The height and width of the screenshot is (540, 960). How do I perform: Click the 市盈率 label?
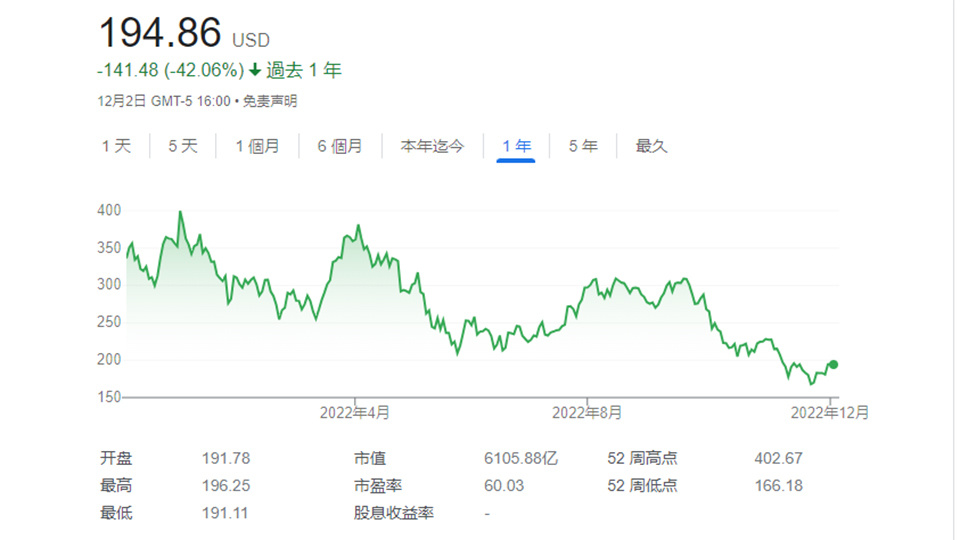pos(378,486)
